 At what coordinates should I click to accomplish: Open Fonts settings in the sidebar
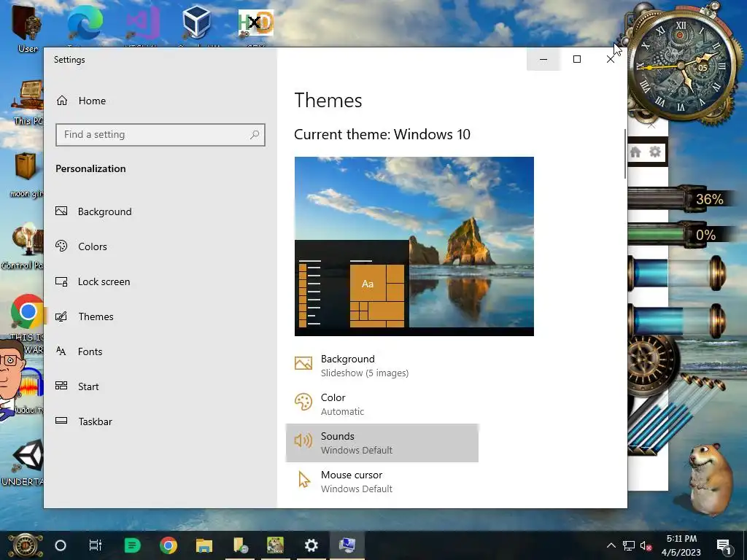pos(90,351)
